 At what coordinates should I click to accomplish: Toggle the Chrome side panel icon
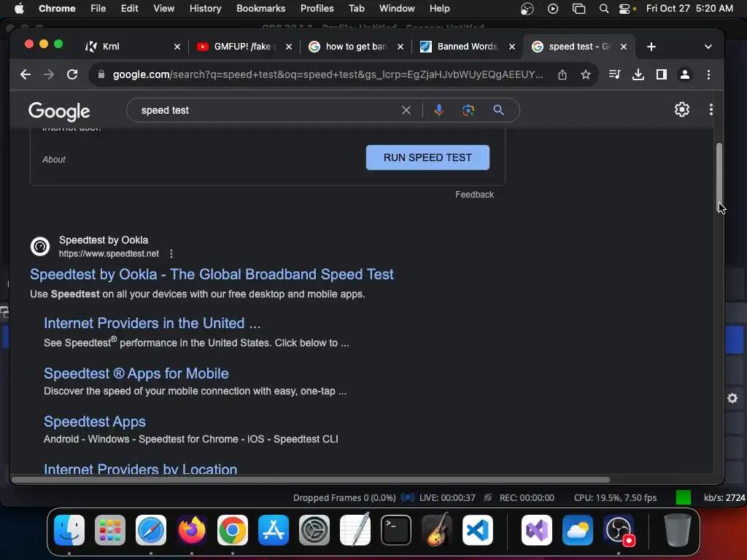[x=661, y=74]
